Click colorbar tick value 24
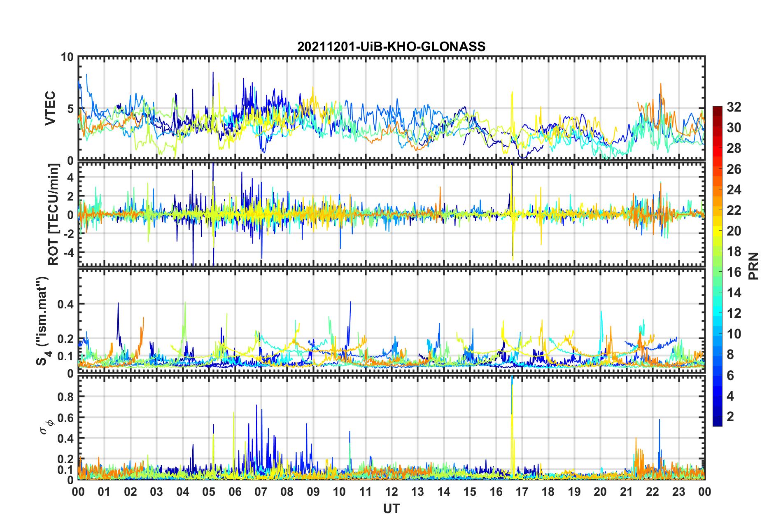 tap(734, 190)
